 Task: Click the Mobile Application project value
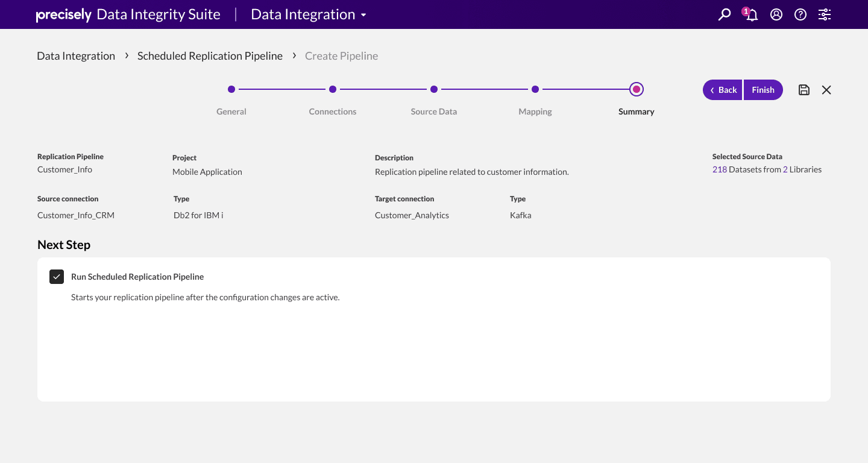click(x=207, y=172)
